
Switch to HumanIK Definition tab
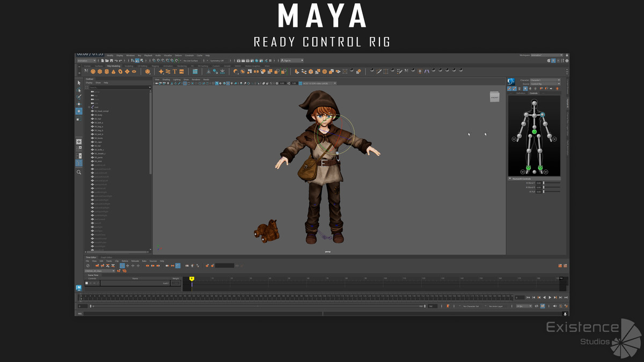pos(521,93)
